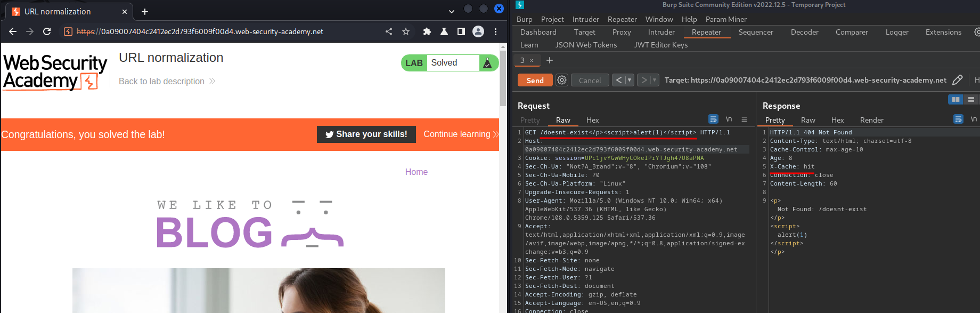Click the Share your skills button
The image size is (980, 313).
pyautogui.click(x=366, y=134)
